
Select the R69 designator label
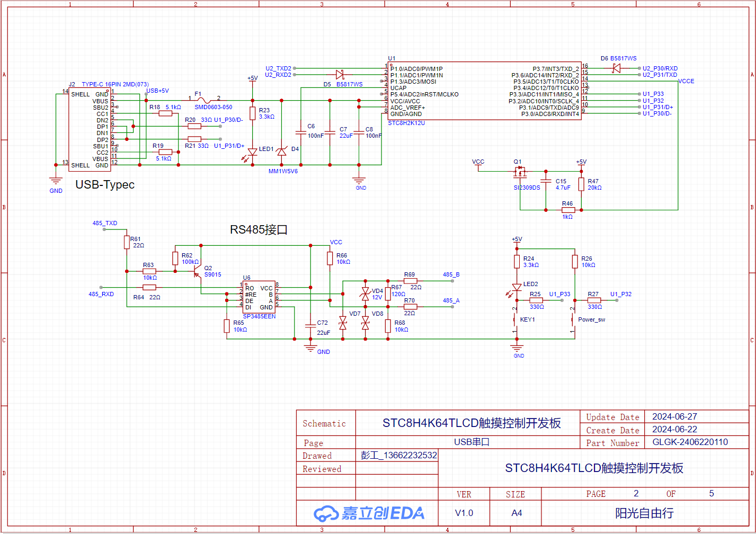(x=410, y=274)
